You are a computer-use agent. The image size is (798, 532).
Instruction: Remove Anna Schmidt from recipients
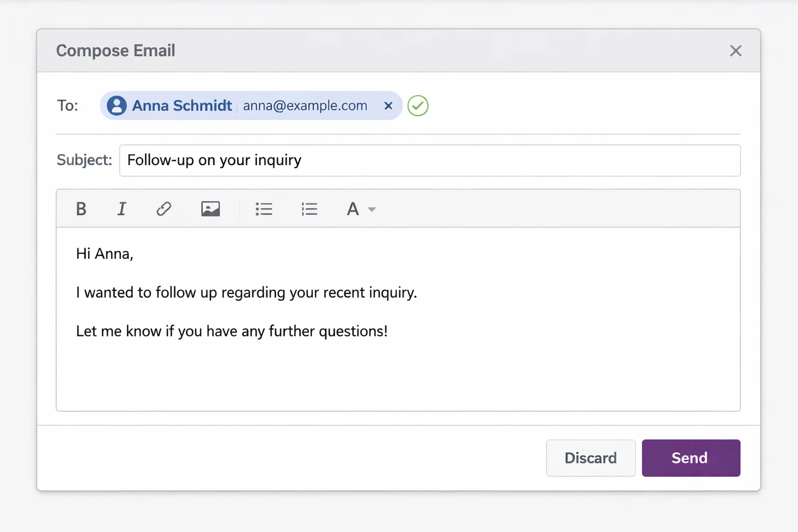pos(388,105)
